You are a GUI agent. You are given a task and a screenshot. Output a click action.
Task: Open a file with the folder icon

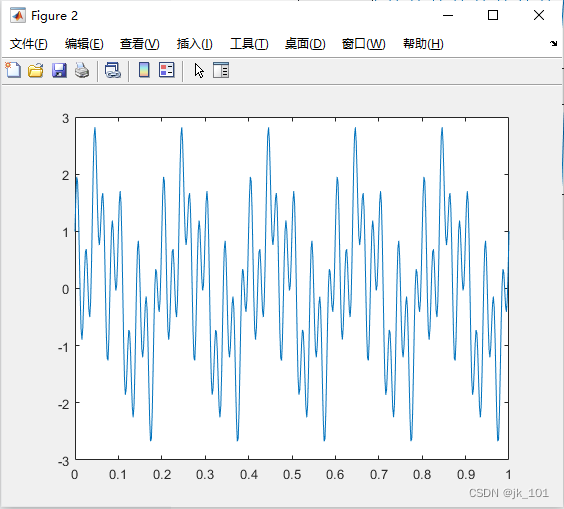pyautogui.click(x=36, y=70)
